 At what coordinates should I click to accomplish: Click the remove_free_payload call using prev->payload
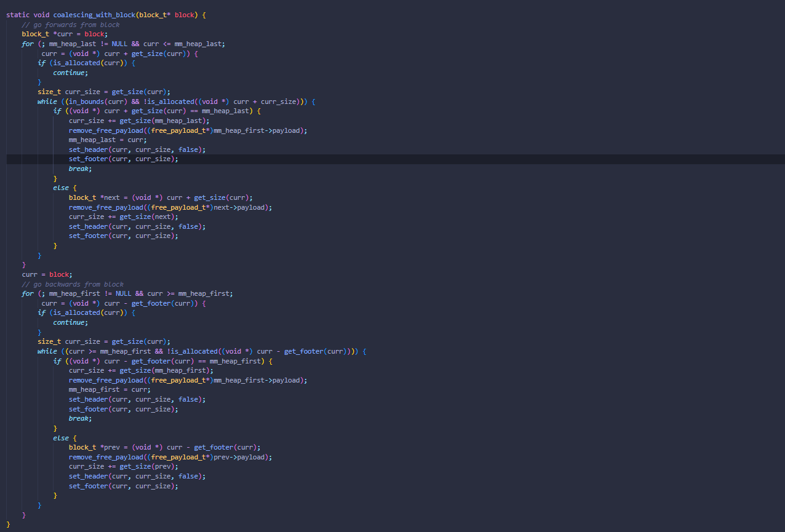point(170,457)
